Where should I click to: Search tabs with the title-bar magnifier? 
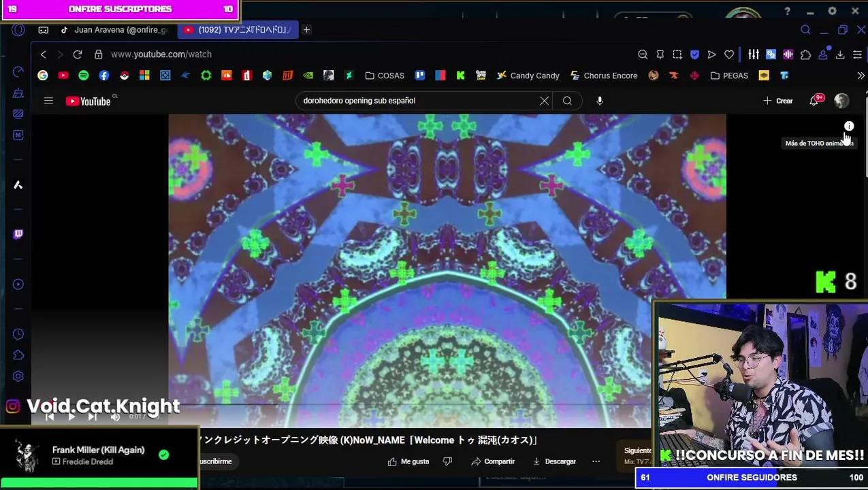pyautogui.click(x=805, y=30)
